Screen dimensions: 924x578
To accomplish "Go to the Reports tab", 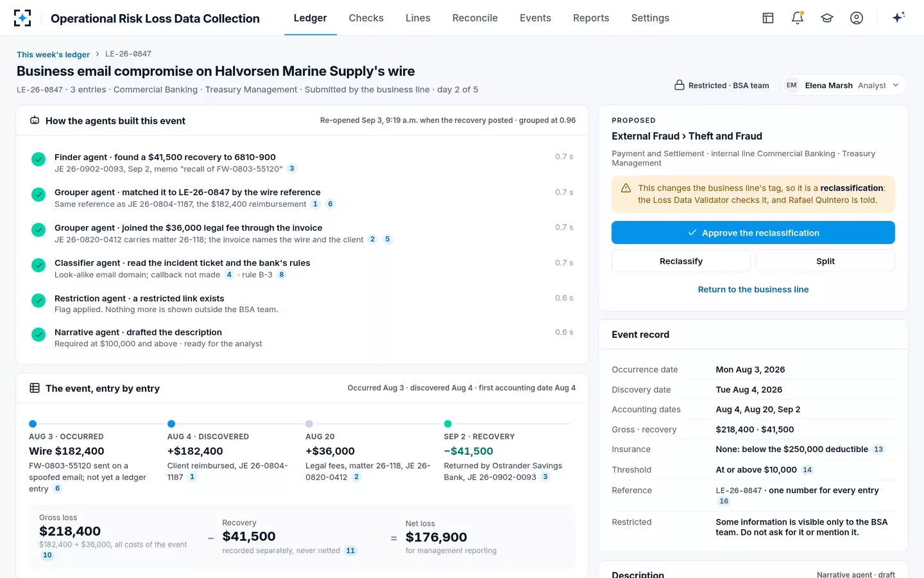I will click(x=591, y=18).
